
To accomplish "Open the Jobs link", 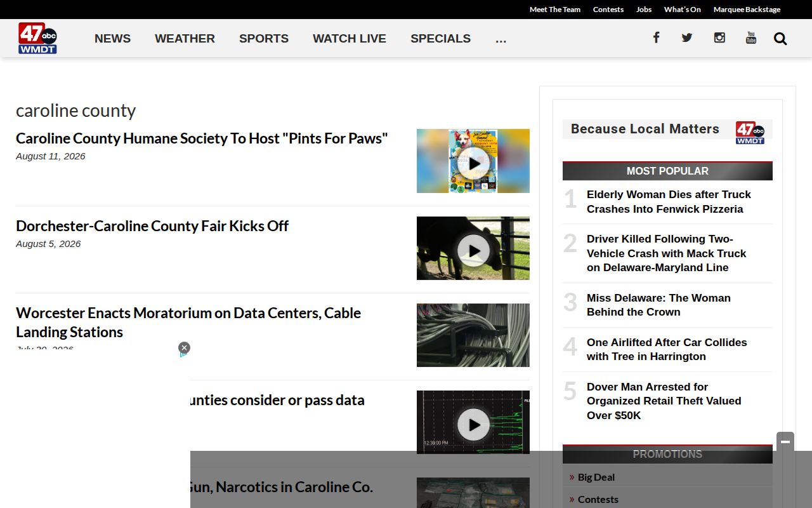I will pyautogui.click(x=644, y=10).
